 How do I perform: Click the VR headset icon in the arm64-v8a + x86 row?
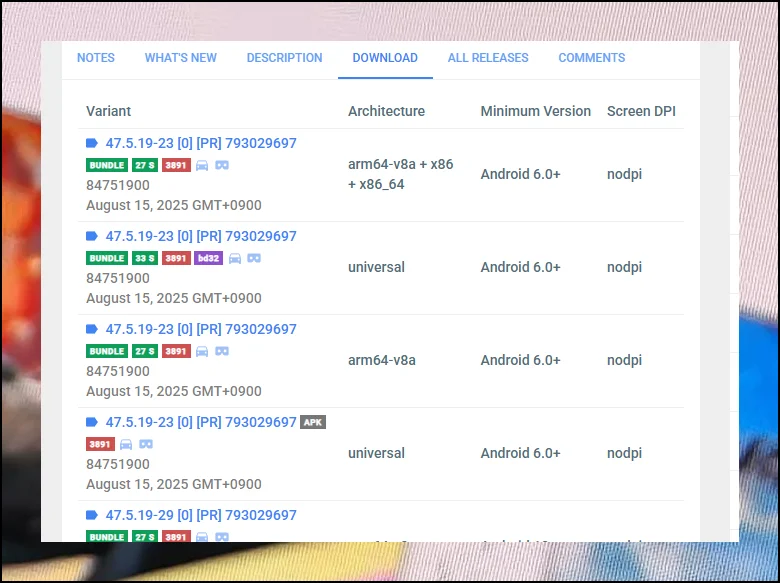[x=222, y=165]
